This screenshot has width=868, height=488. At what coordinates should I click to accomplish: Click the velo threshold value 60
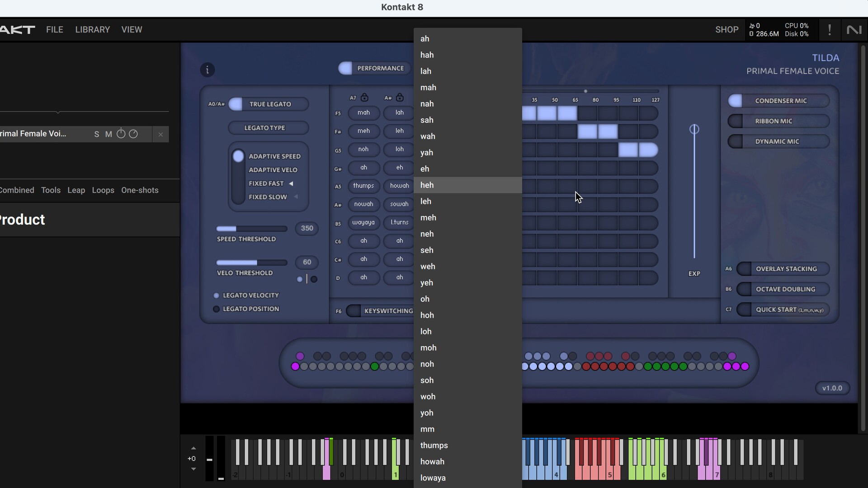point(307,263)
